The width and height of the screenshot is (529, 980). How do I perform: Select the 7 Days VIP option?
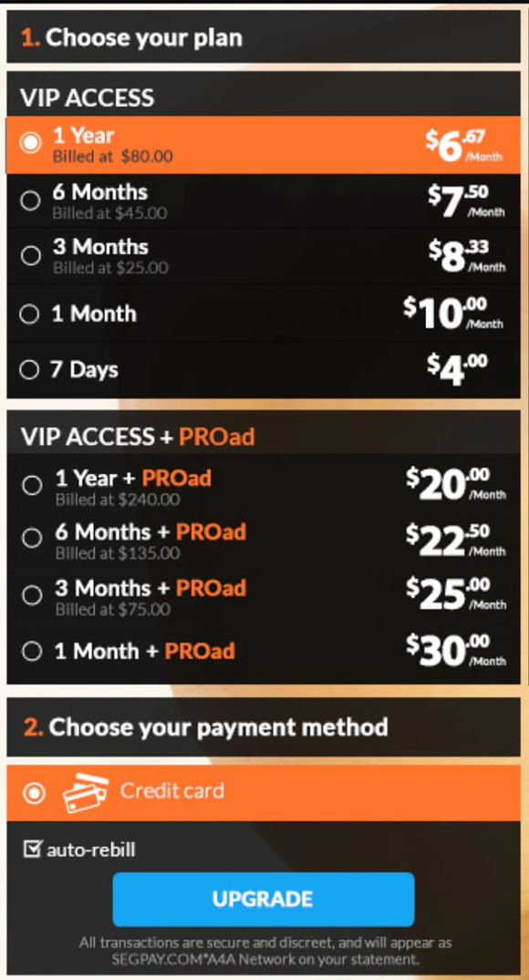pos(29,370)
